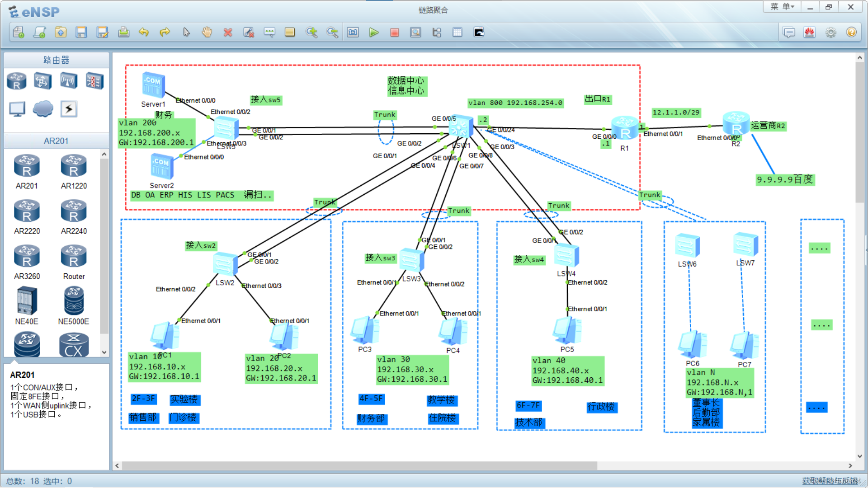Image resolution: width=868 pixels, height=488 pixels.
Task: Click canvas horizontal scrollbar right arrow
Action: coord(850,465)
